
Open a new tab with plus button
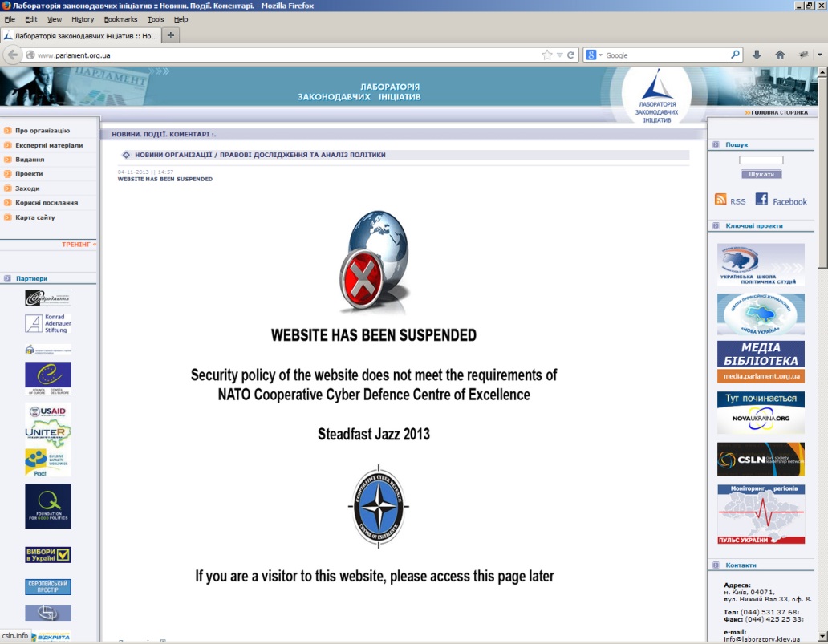click(x=171, y=36)
